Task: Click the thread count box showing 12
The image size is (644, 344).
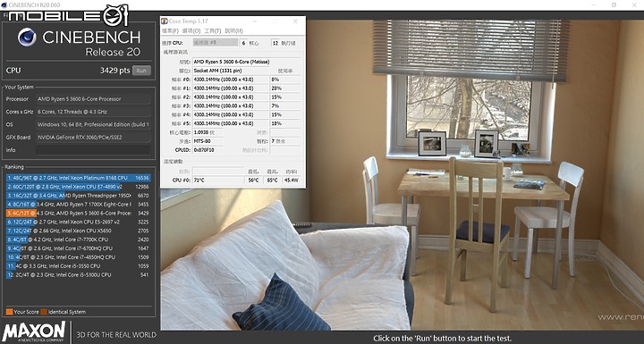Action: pyautogui.click(x=275, y=43)
